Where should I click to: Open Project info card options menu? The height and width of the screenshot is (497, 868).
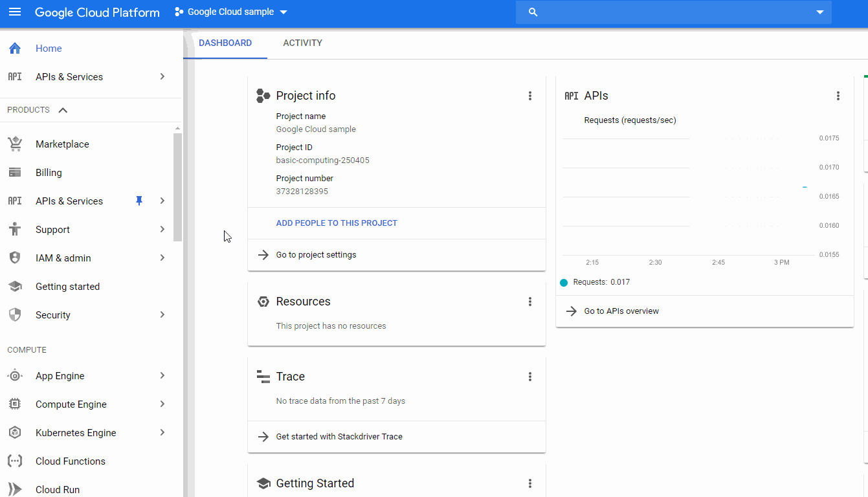coord(529,96)
